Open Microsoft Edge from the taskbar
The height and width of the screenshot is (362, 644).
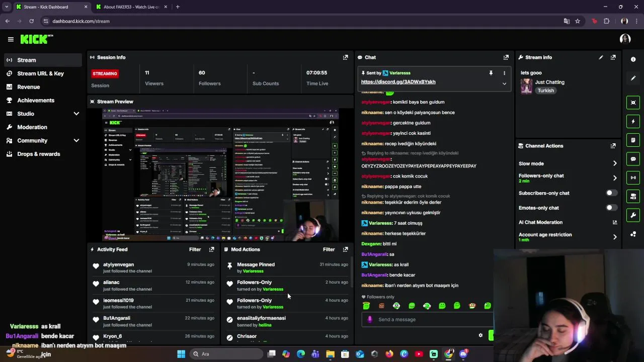coord(301,354)
